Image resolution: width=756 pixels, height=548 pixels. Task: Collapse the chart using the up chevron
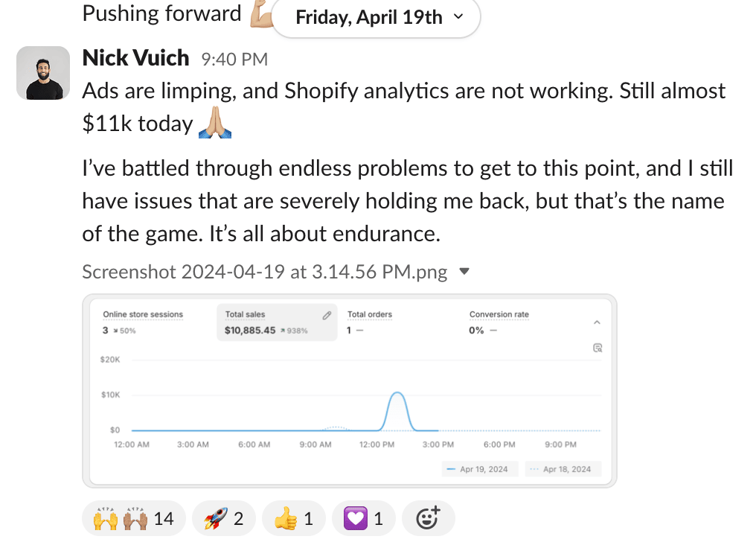(597, 322)
